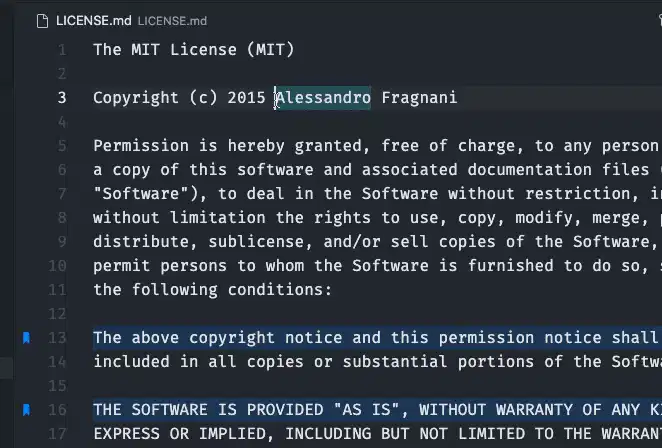This screenshot has height=448, width=662.
Task: Place cursor in 'The MIT License (MIT)' heading
Action: (194, 50)
